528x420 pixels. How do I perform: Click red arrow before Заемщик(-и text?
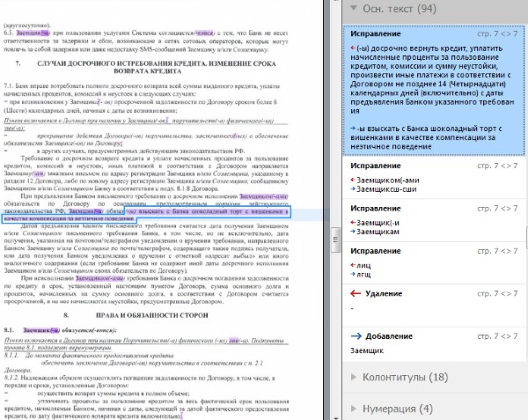(353, 222)
